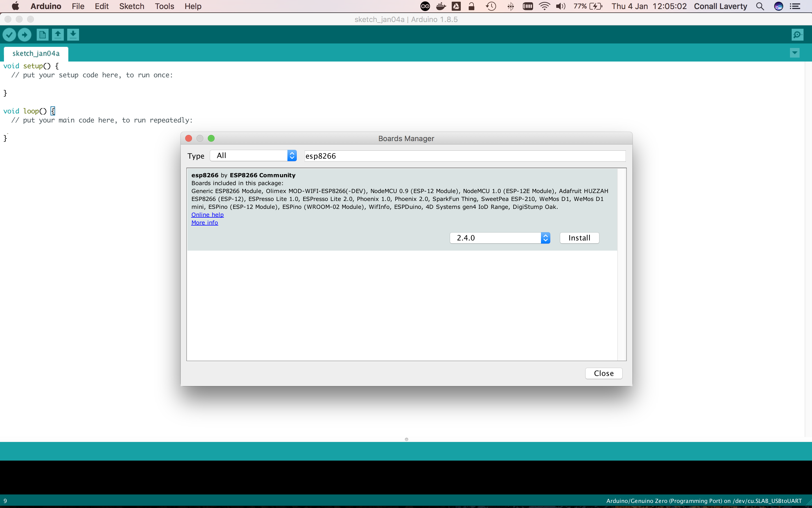812x508 pixels.
Task: Click the Save sketch down-arrow icon
Action: (73, 35)
